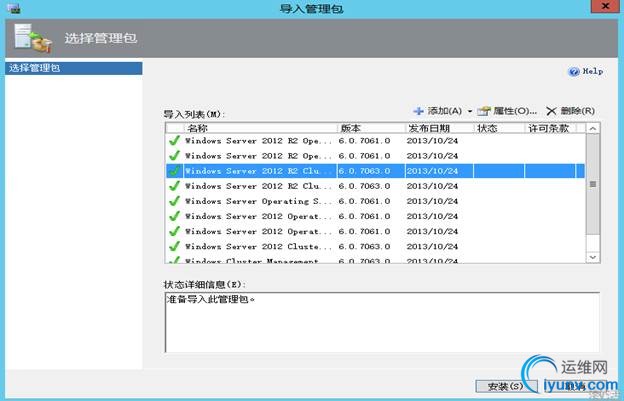The height and width of the screenshot is (401, 624).
Task: Open 属性(O)... properties
Action: 507,111
